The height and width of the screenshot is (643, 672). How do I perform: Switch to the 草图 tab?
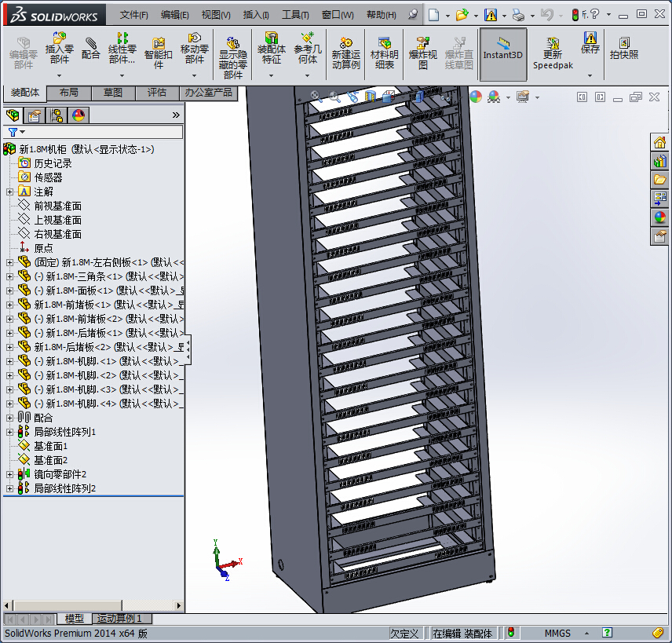coord(113,93)
